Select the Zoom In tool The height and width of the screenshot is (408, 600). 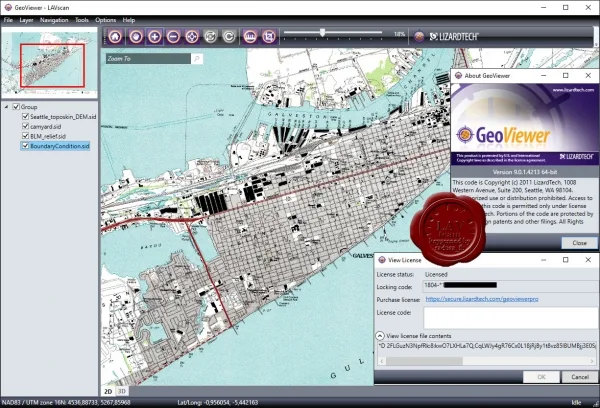(x=155, y=37)
